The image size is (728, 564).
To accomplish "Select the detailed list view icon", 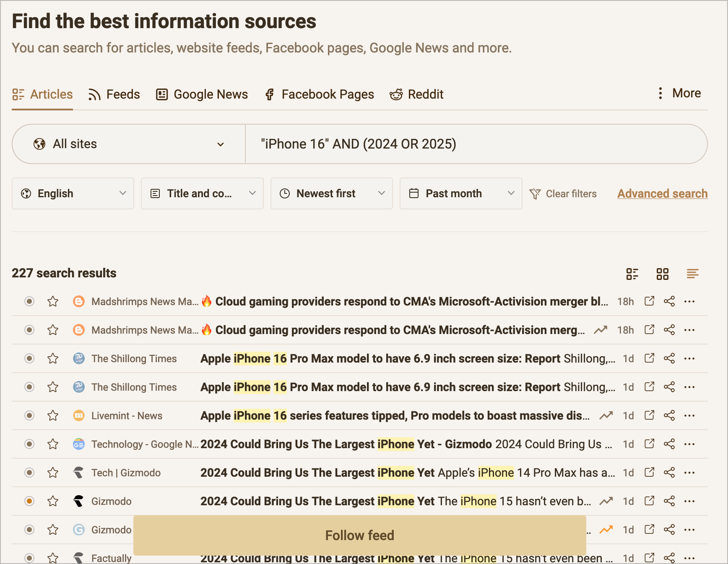I will pyautogui.click(x=632, y=274).
